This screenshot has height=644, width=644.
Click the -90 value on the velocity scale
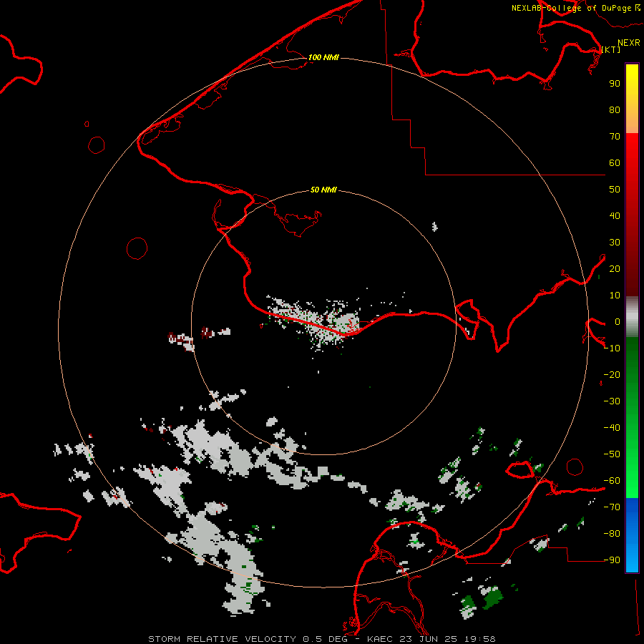[x=612, y=560]
